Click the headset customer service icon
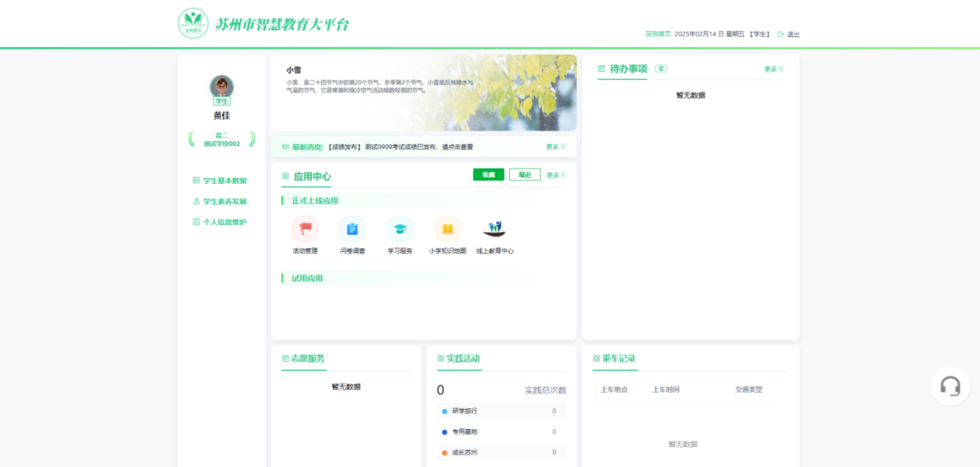Image resolution: width=980 pixels, height=467 pixels. point(950,386)
